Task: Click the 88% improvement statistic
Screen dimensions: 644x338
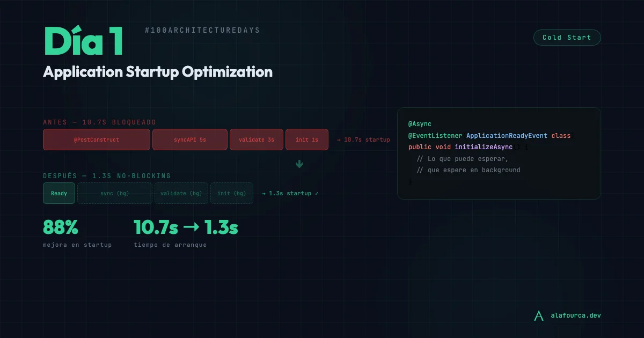Action: [x=61, y=228]
